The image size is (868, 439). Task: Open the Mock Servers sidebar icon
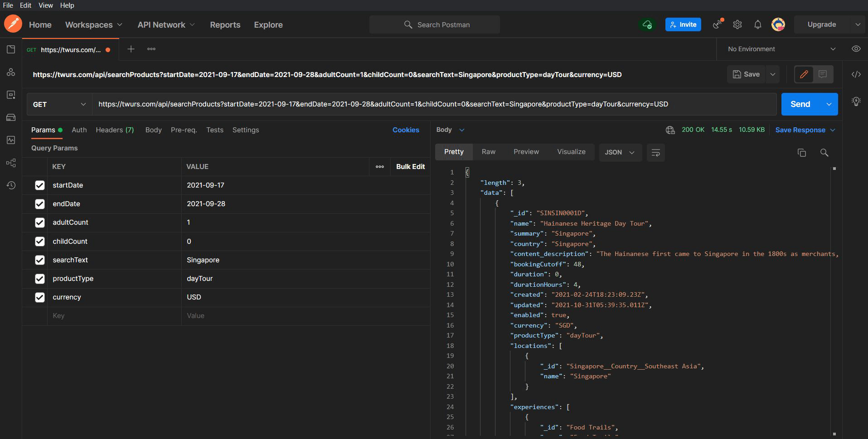point(11,117)
